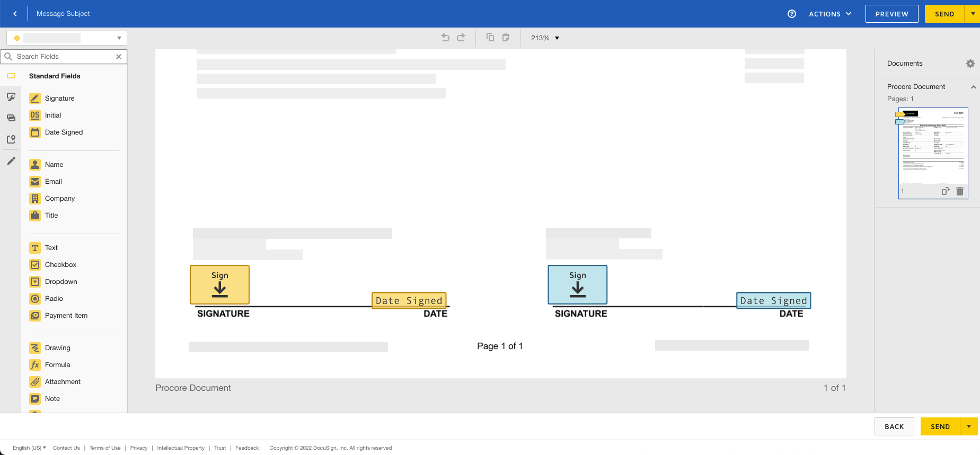The image size is (980, 455).
Task: Choose the Email field
Action: [x=46, y=182]
